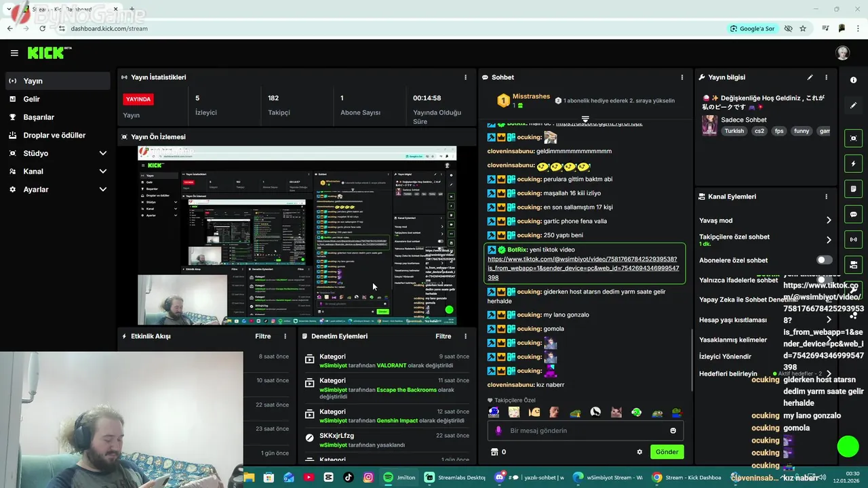This screenshot has width=868, height=488.
Task: Open chat settings gear icon
Action: coord(639,452)
